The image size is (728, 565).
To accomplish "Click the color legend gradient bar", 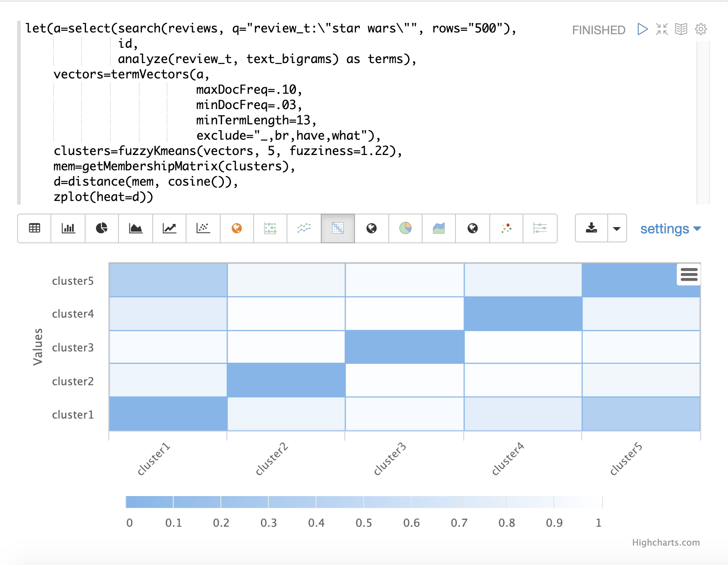I will pyautogui.click(x=364, y=502).
